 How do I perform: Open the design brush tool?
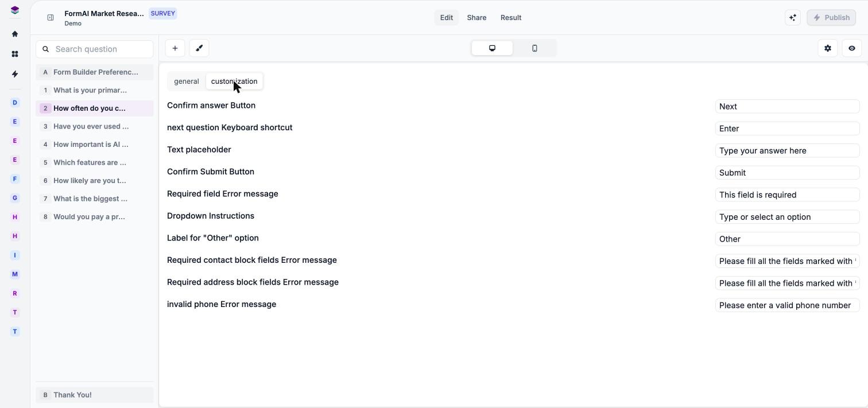pos(199,48)
